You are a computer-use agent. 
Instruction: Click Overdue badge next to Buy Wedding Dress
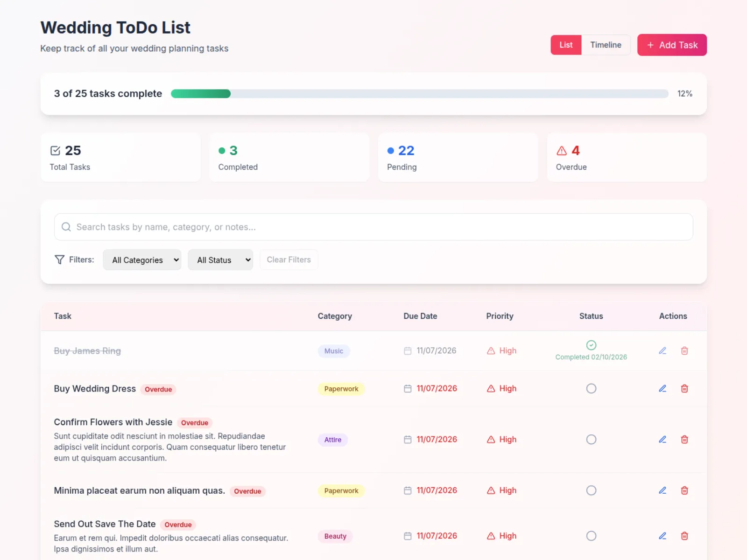[158, 389]
